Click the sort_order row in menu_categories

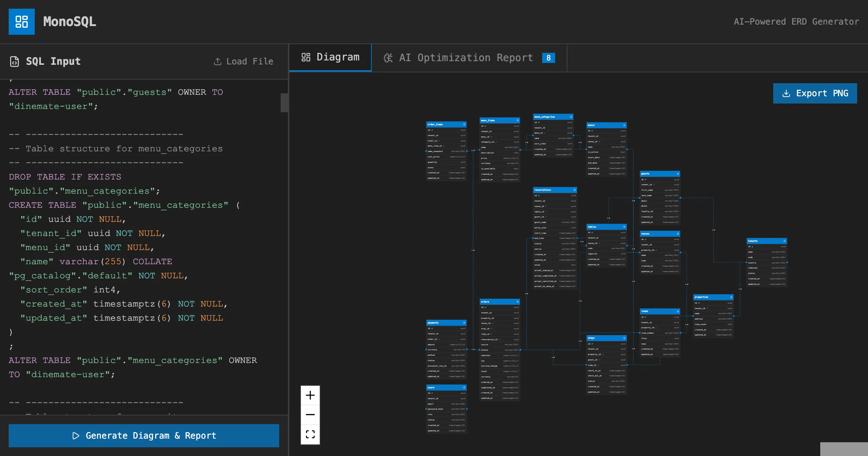pos(553,144)
